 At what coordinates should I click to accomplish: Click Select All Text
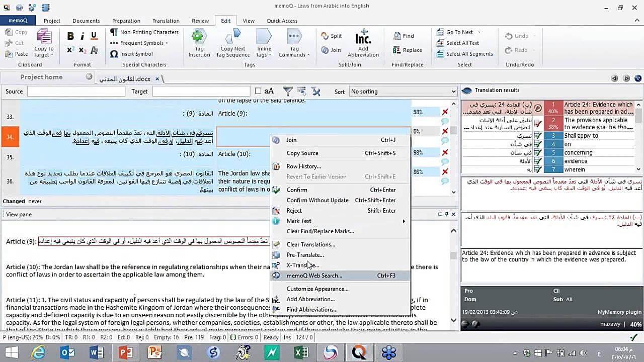pos(457,43)
